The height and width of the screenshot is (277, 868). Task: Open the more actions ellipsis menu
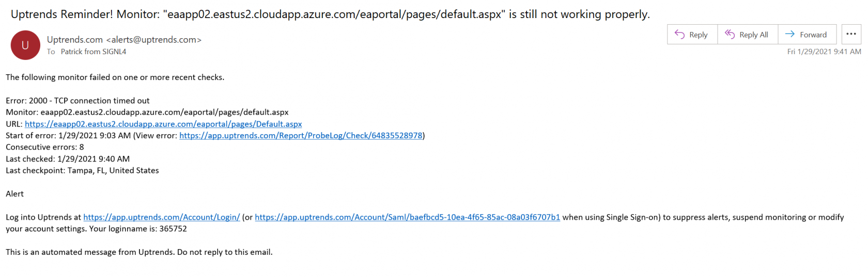point(851,35)
